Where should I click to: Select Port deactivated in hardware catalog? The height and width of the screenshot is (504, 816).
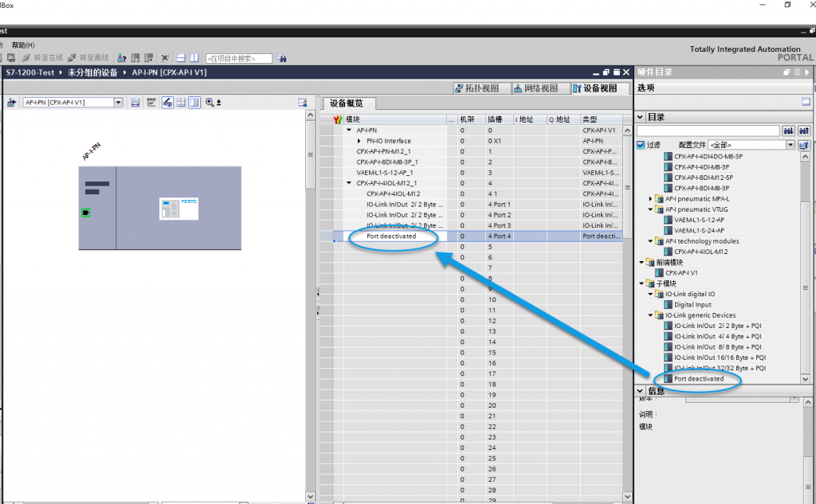[x=699, y=379]
